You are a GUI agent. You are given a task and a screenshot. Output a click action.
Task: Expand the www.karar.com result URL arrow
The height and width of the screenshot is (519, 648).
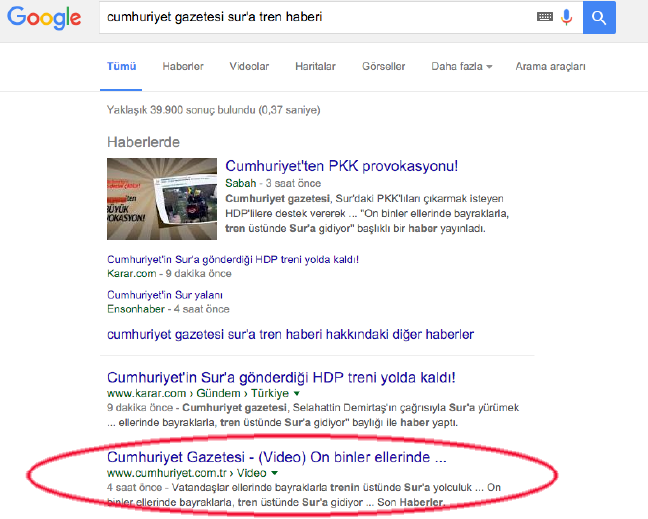(x=297, y=394)
